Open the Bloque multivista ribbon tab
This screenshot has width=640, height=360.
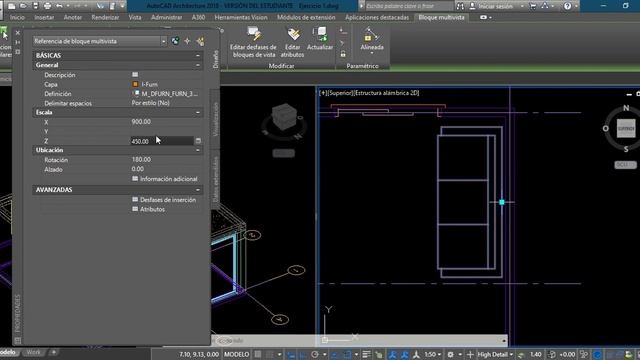pyautogui.click(x=441, y=18)
